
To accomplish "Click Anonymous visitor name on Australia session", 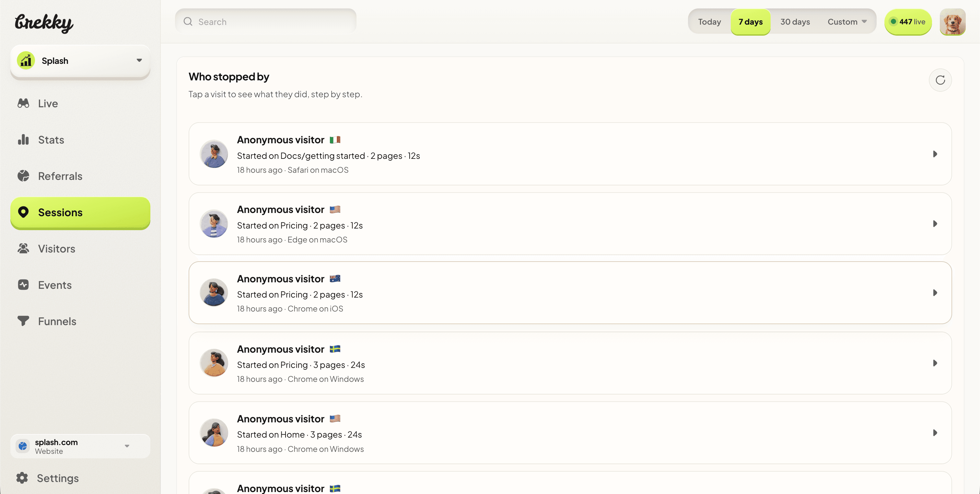I will [281, 278].
